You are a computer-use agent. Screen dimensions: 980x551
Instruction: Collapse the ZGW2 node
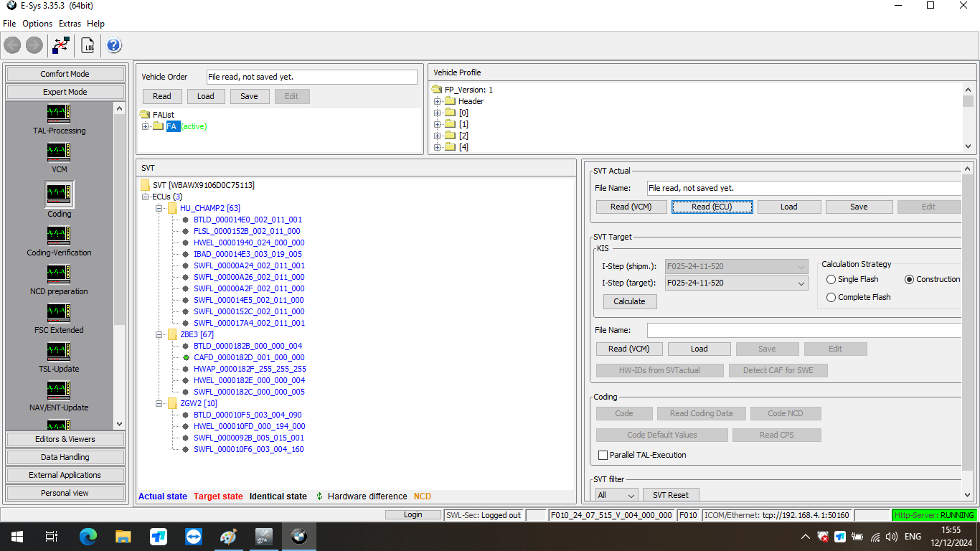click(x=159, y=403)
